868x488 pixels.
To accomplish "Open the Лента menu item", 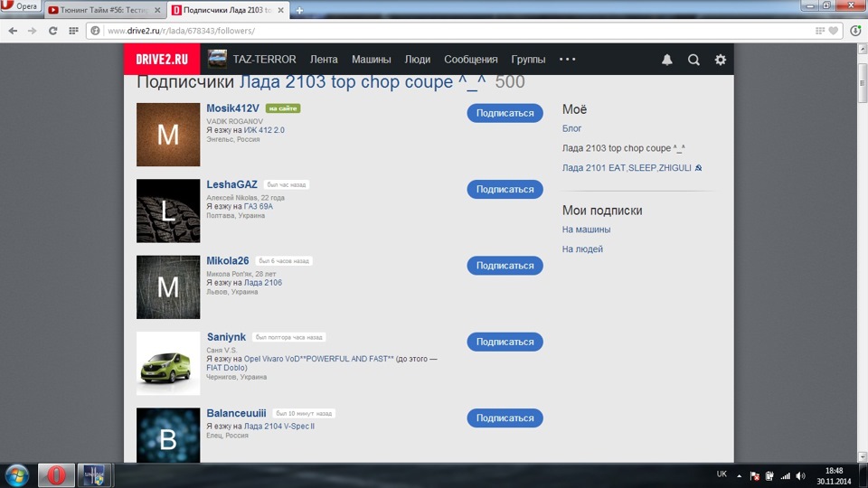I will pos(324,60).
